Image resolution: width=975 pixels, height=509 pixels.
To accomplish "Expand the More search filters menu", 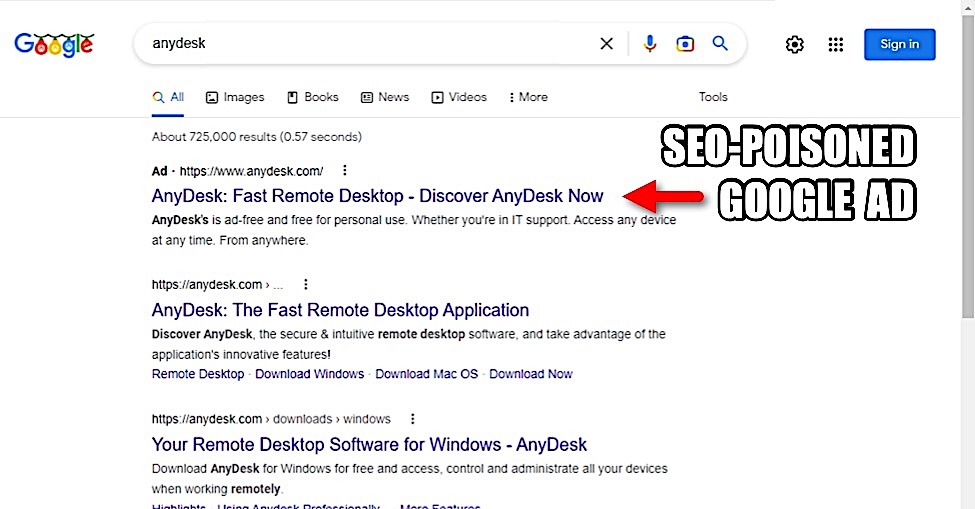I will coord(528,97).
